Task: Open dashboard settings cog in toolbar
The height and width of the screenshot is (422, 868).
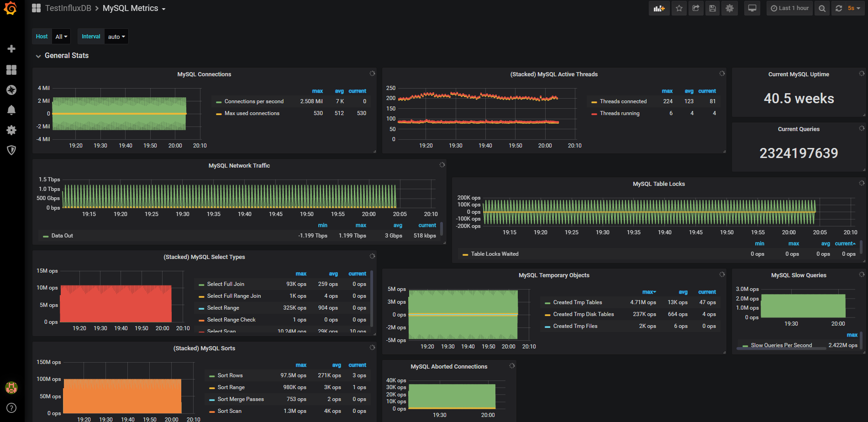Action: 730,8
